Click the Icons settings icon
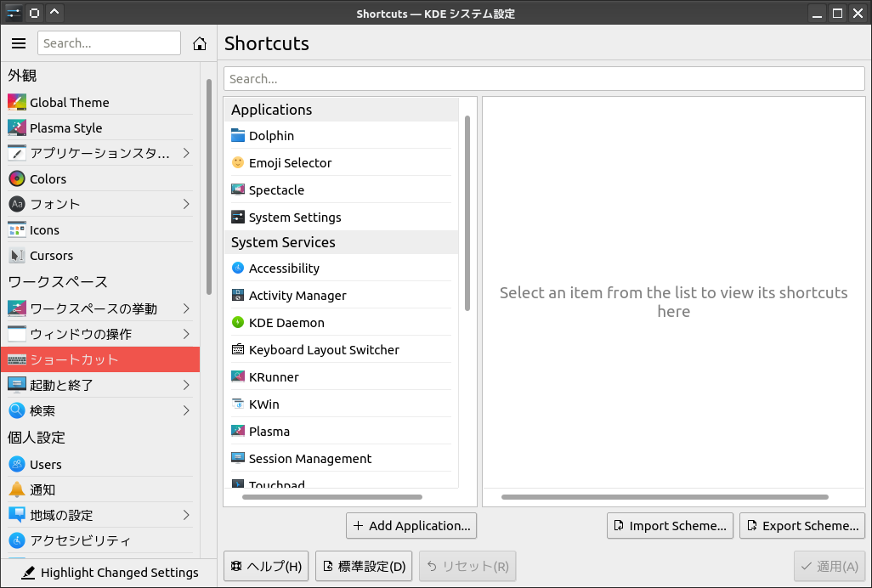This screenshot has width=872, height=588. tap(17, 230)
